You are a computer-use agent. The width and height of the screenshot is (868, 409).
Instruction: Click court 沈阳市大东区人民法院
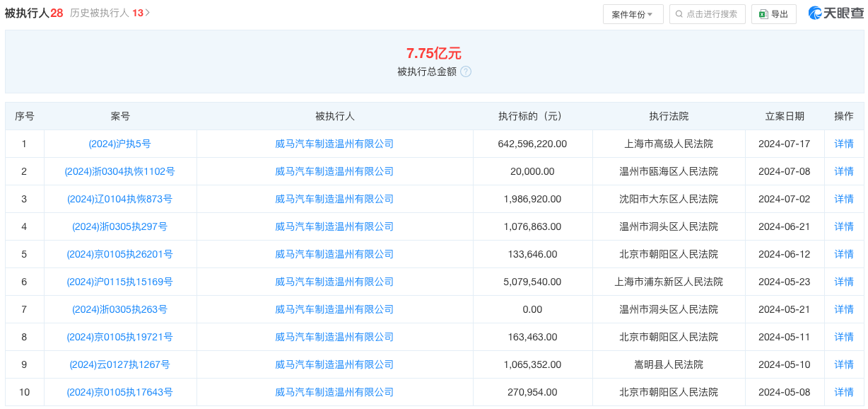coord(669,199)
